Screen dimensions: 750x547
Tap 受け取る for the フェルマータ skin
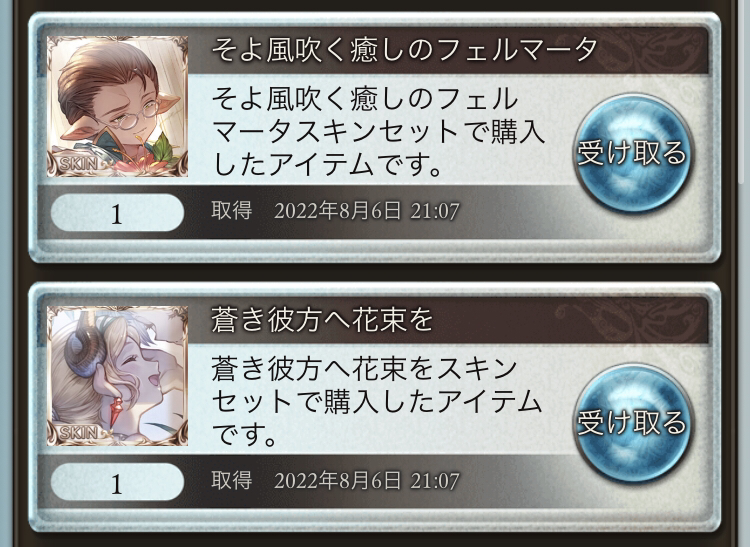point(633,153)
